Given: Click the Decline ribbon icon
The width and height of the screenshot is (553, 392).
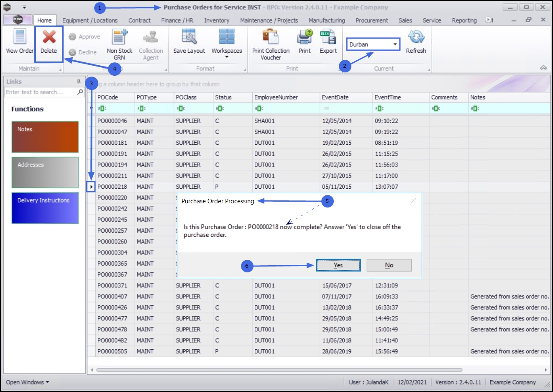Looking at the screenshot, I should point(82,52).
